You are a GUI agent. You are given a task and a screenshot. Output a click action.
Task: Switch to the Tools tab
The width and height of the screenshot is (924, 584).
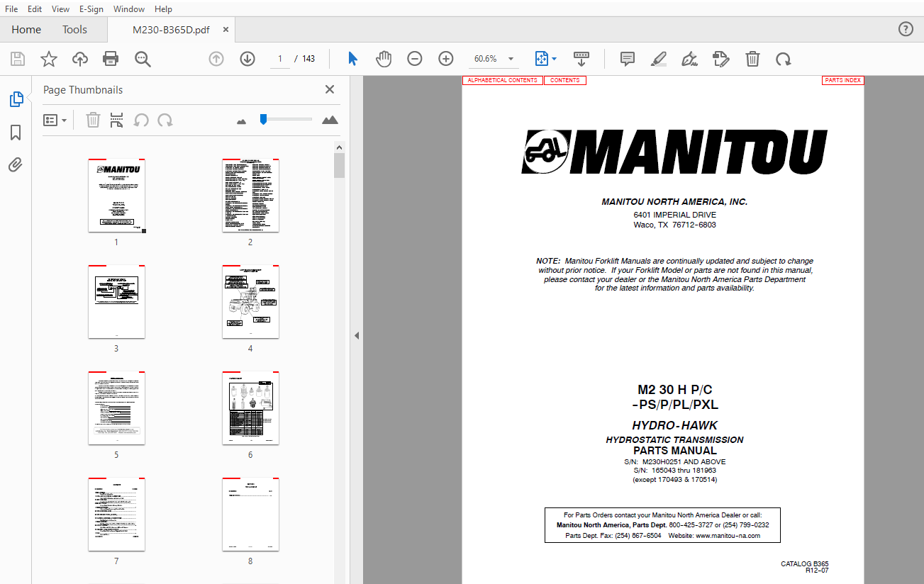74,30
